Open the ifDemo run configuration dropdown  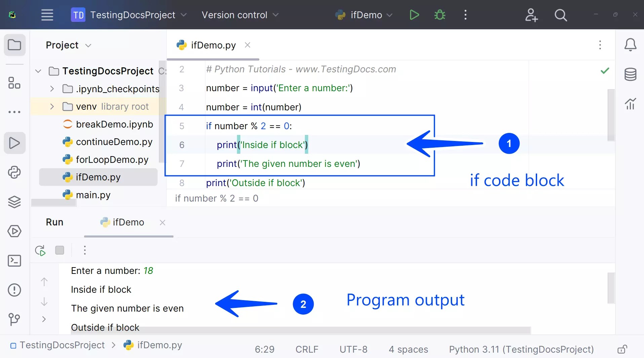click(364, 15)
